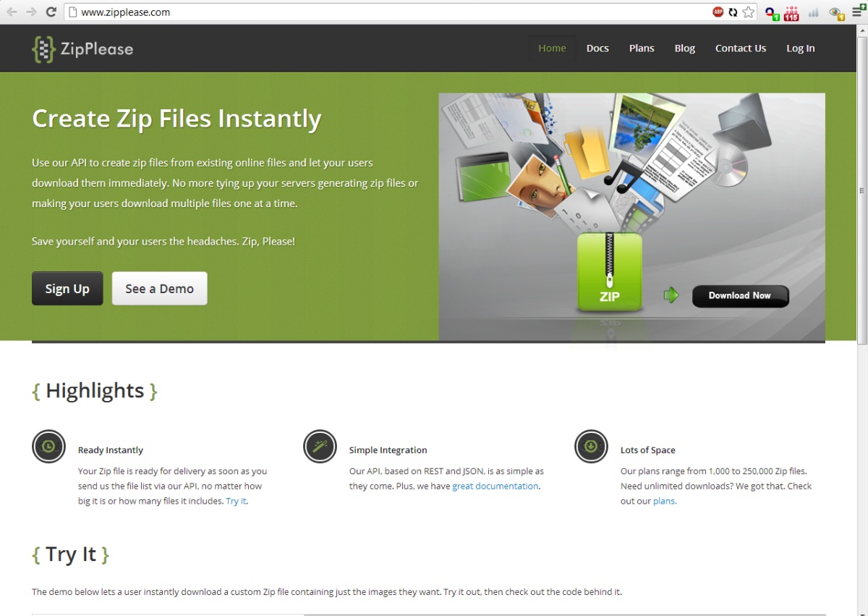This screenshot has height=616, width=868.
Task: Click the 'Simple Integration' title
Action: 388,450
